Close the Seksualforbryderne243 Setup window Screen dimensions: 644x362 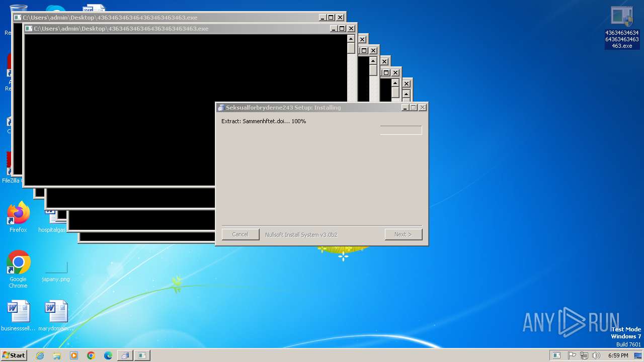click(423, 108)
